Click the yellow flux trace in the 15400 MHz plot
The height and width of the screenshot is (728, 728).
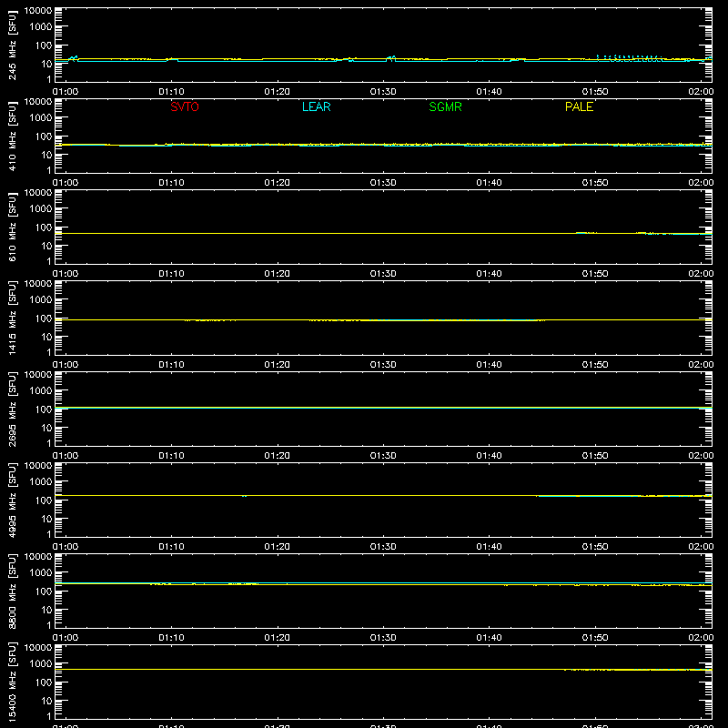point(383,669)
